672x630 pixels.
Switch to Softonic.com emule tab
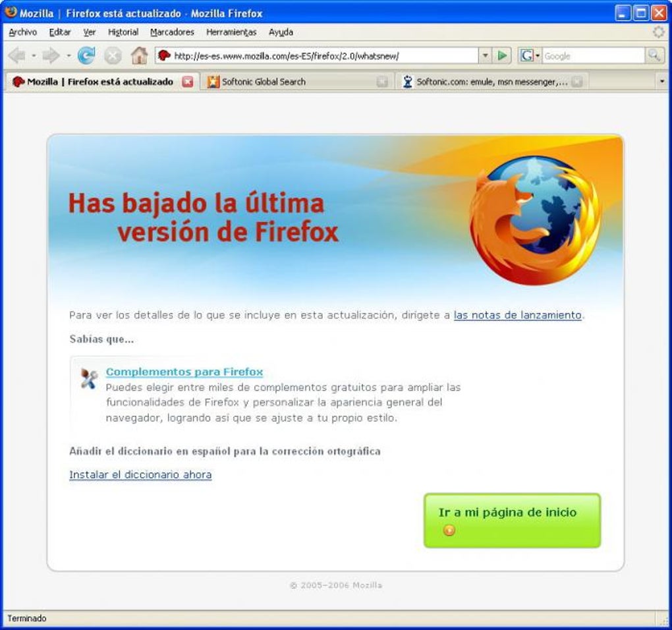point(493,82)
